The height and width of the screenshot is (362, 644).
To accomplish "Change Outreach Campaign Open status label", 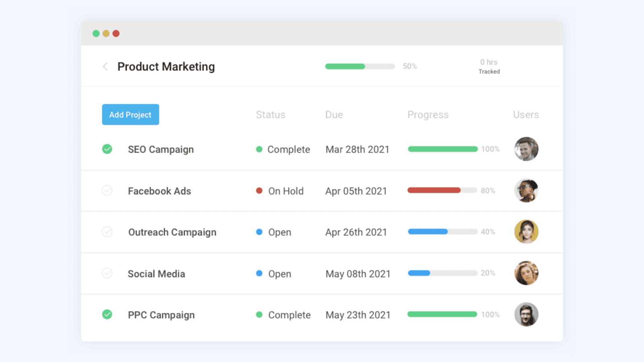I will tap(280, 232).
